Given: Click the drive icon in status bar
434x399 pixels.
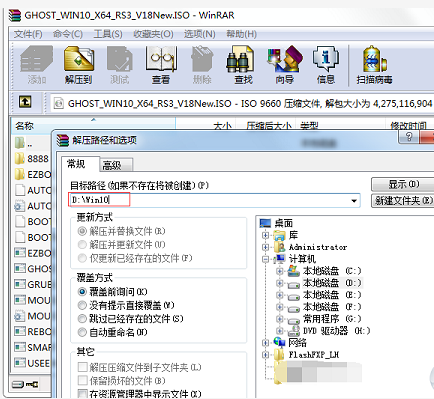Looking at the screenshot, I should click(x=18, y=384).
